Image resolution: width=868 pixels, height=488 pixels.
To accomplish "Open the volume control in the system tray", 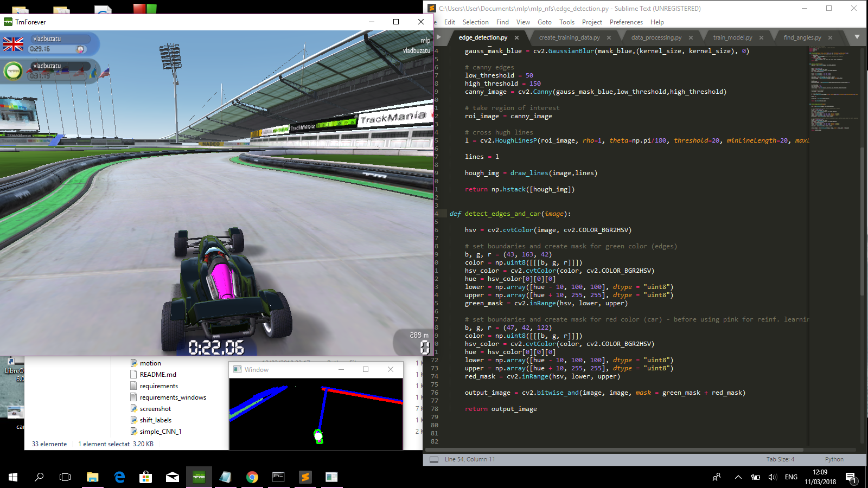I will coord(773,477).
